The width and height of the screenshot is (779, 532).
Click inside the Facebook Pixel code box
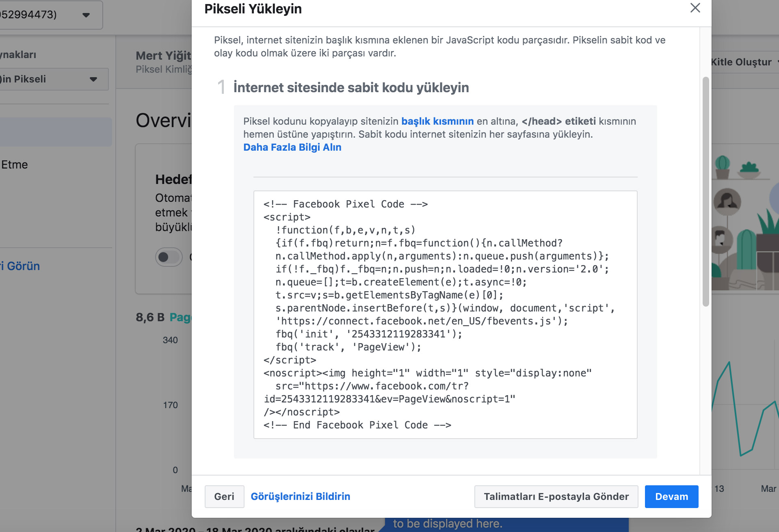click(445, 314)
